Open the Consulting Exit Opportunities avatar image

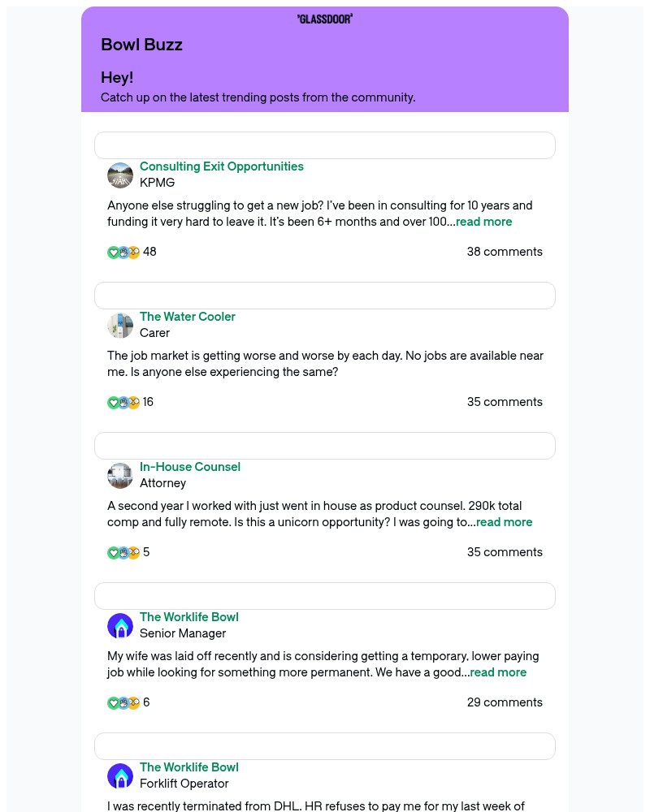(x=120, y=175)
